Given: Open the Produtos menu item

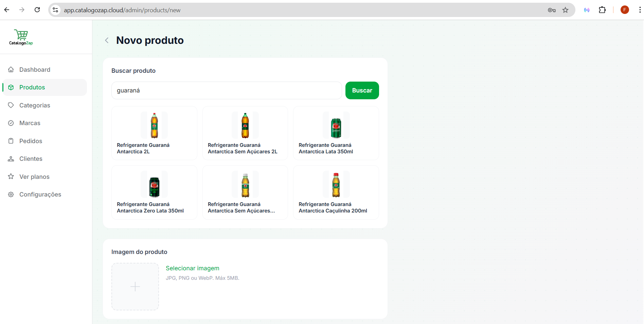Looking at the screenshot, I should click(45, 87).
